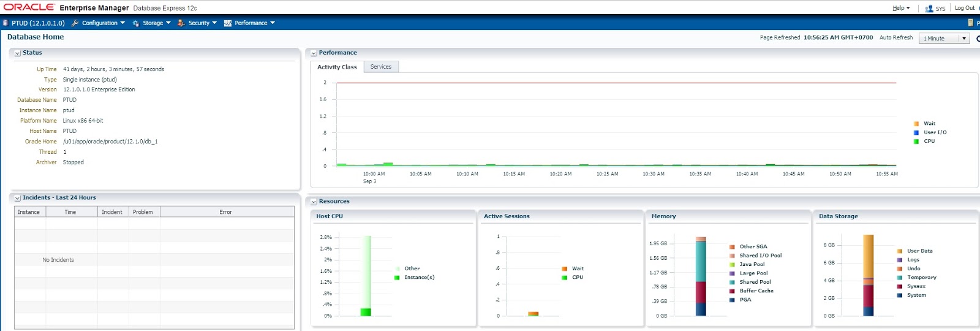Click the User I/O legend swatch
The height and width of the screenshot is (331, 980).
coord(916,132)
